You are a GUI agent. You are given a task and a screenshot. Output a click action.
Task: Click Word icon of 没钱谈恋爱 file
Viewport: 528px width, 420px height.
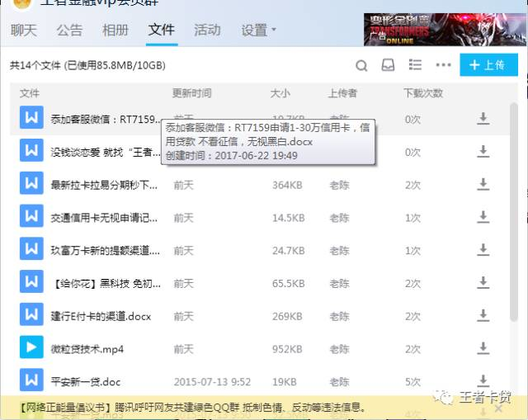click(x=31, y=150)
